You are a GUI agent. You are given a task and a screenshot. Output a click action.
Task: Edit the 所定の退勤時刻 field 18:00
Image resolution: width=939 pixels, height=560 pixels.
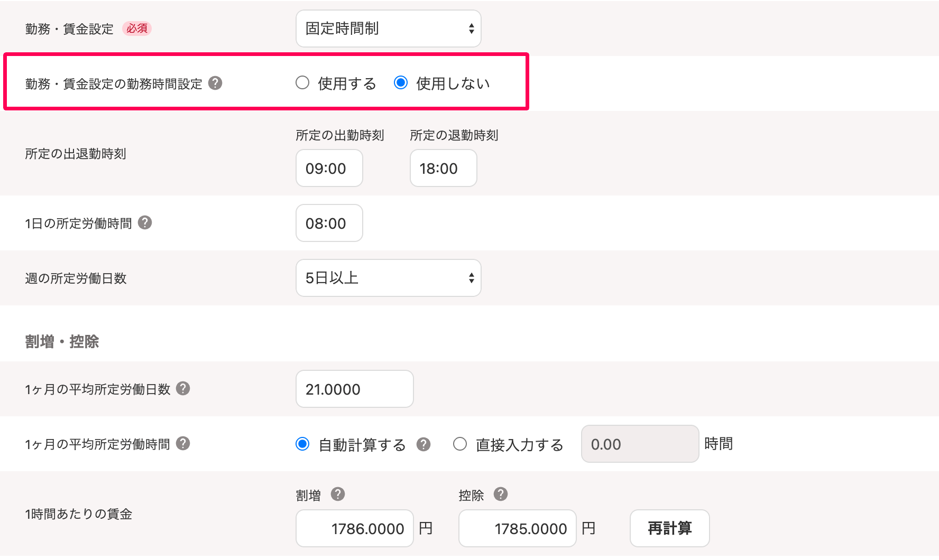click(444, 168)
